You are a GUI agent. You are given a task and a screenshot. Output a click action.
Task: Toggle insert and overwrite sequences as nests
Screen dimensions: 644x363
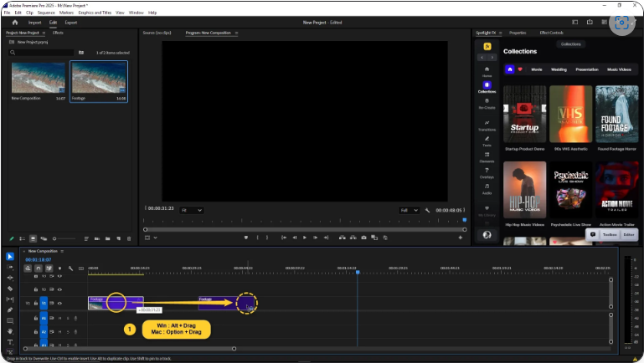click(28, 268)
